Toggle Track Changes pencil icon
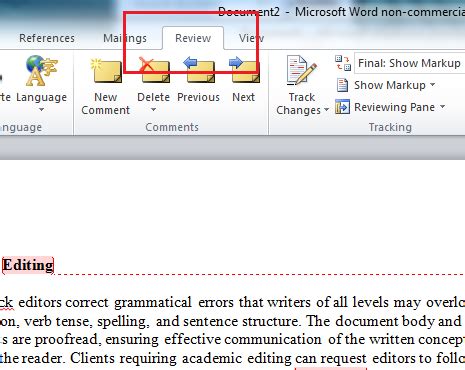 click(x=301, y=71)
